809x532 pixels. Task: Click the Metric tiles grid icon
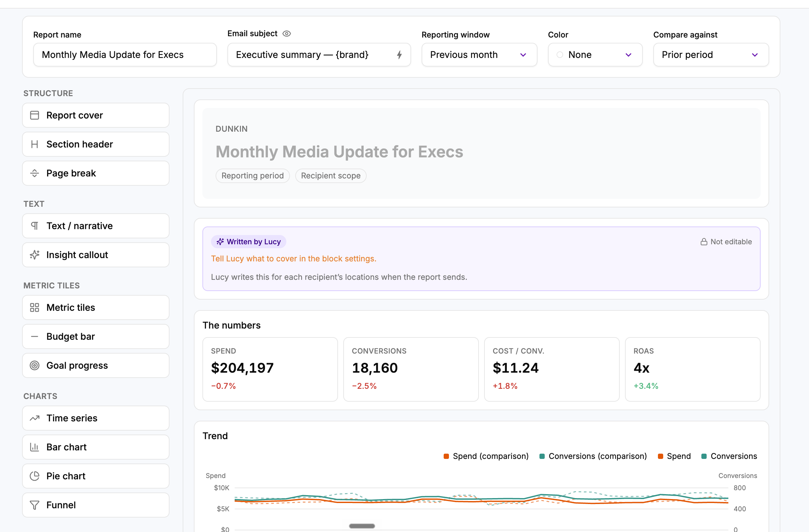35,307
